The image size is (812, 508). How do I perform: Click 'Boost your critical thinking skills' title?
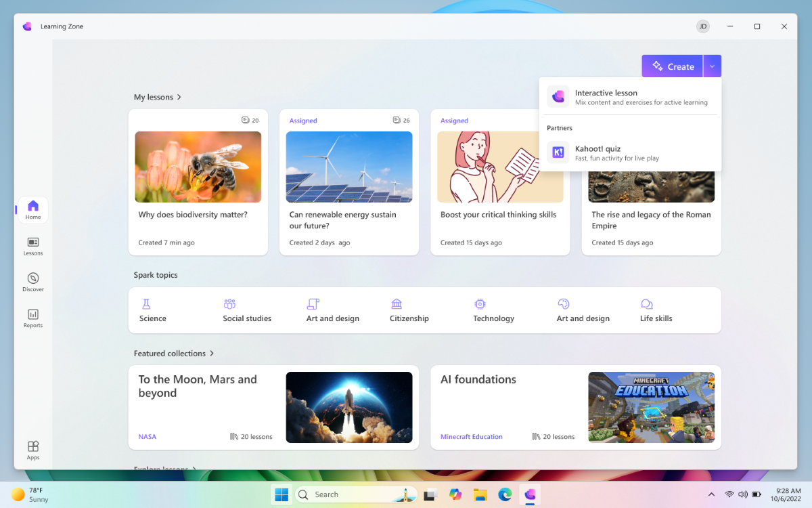point(499,215)
